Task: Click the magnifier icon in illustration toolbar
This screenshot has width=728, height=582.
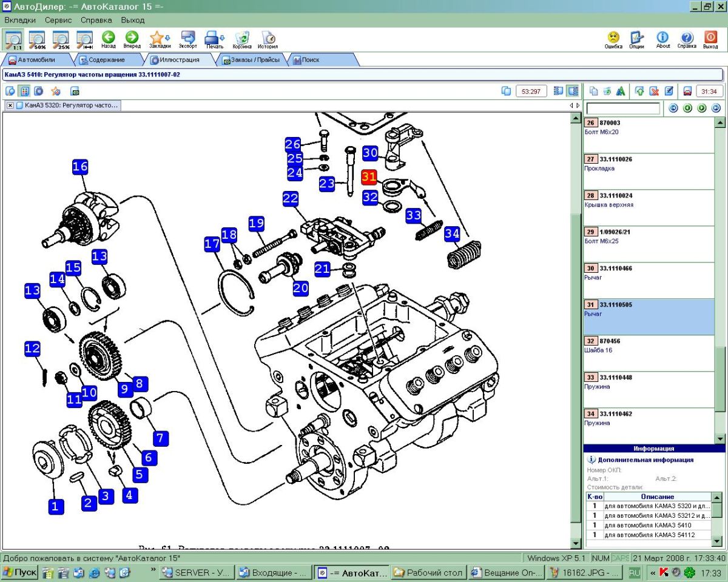Action: pyautogui.click(x=11, y=91)
